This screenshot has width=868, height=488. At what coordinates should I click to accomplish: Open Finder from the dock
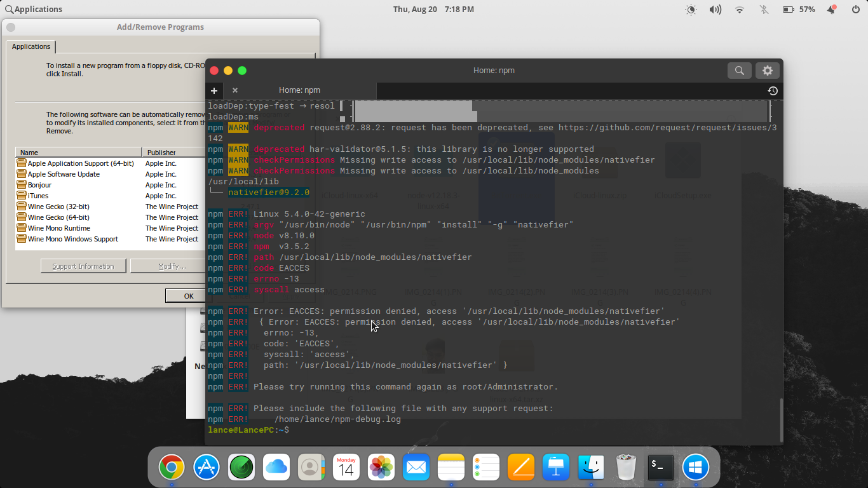pyautogui.click(x=591, y=468)
